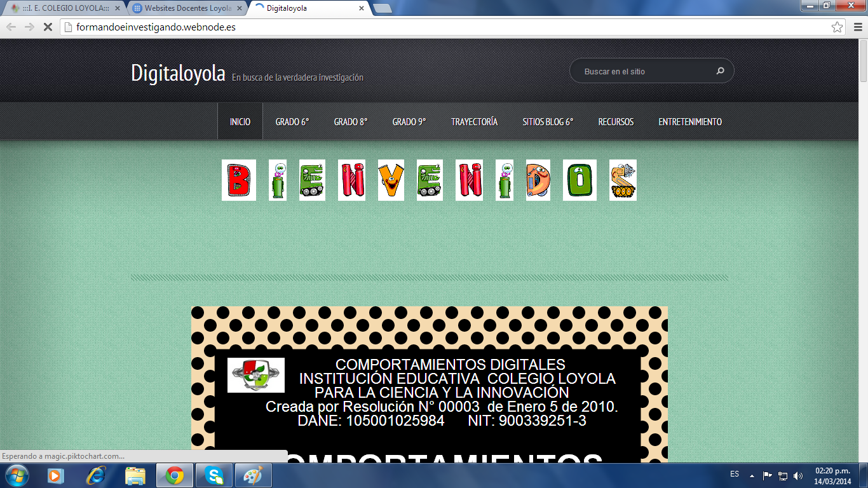Show hidden system tray icons

point(752,475)
